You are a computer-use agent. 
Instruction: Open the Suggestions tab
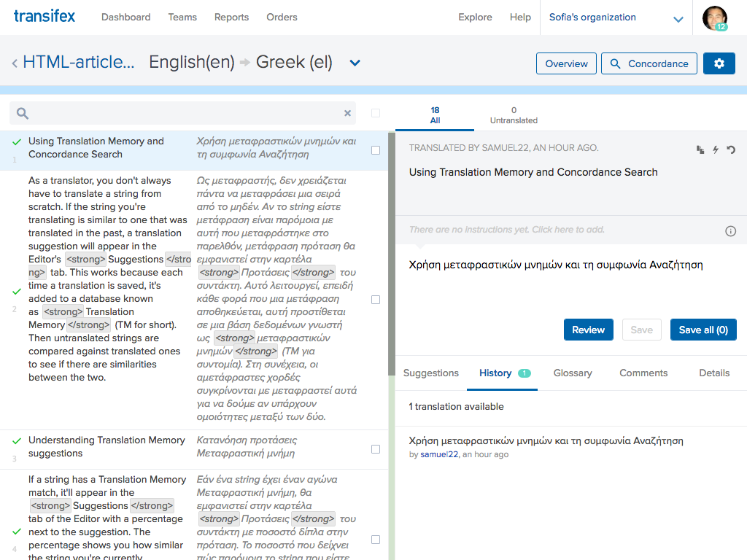431,373
